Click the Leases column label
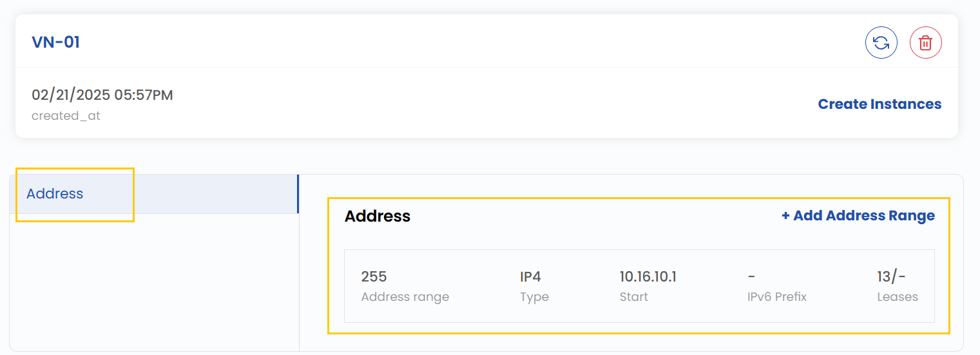The image size is (980, 355). click(897, 297)
